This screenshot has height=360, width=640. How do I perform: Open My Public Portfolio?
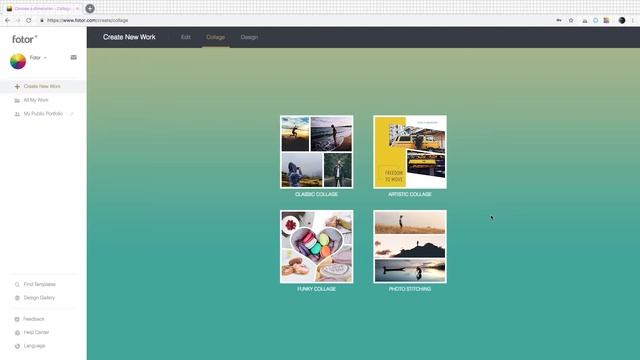tap(43, 113)
